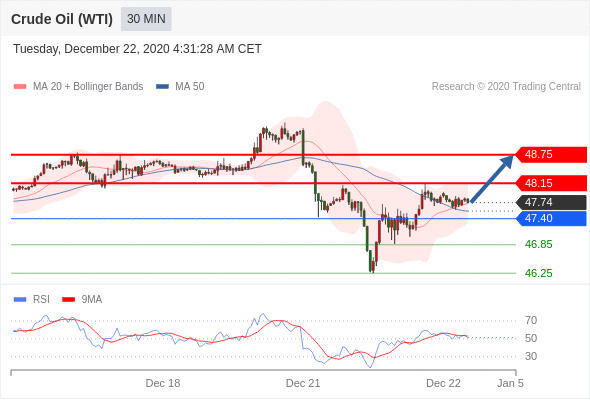Click 'Research © 2020 Trading Central' credit
The width and height of the screenshot is (590, 400).
pyautogui.click(x=506, y=87)
